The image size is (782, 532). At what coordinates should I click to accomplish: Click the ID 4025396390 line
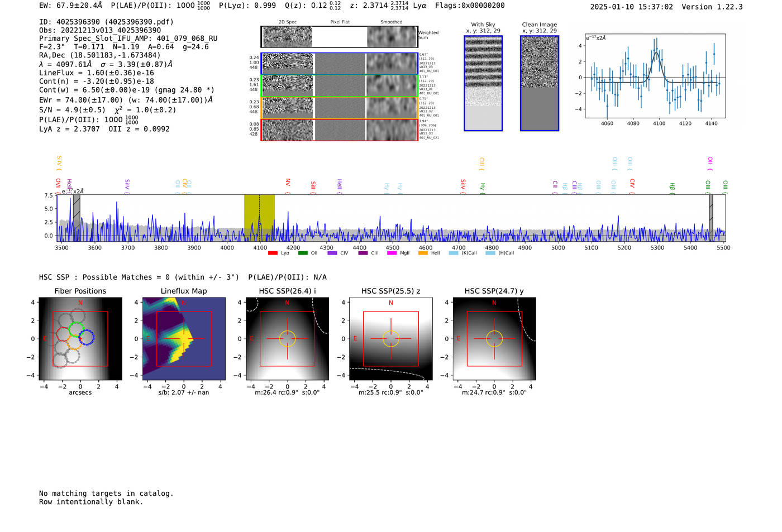tap(106, 22)
